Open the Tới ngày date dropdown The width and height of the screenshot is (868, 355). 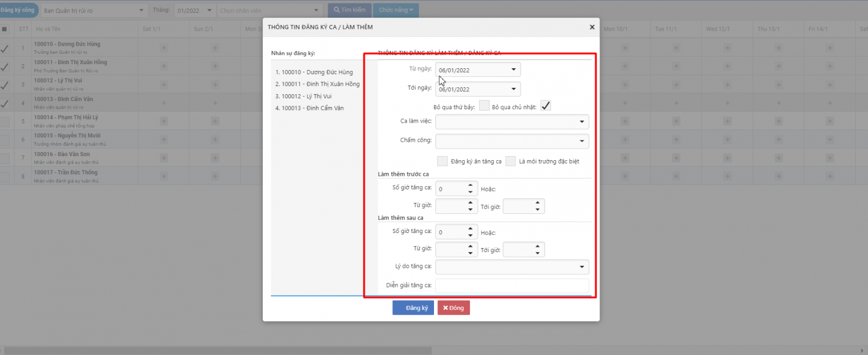513,89
